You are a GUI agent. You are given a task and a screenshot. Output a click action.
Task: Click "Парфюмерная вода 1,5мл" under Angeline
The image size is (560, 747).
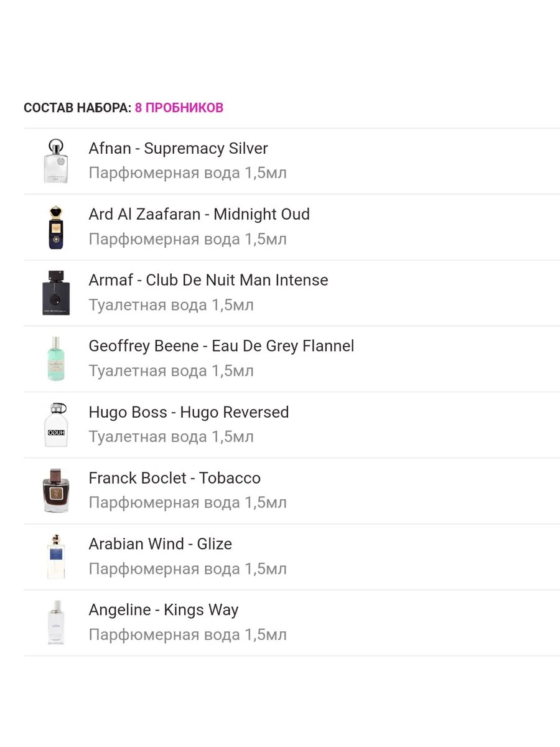point(187,635)
